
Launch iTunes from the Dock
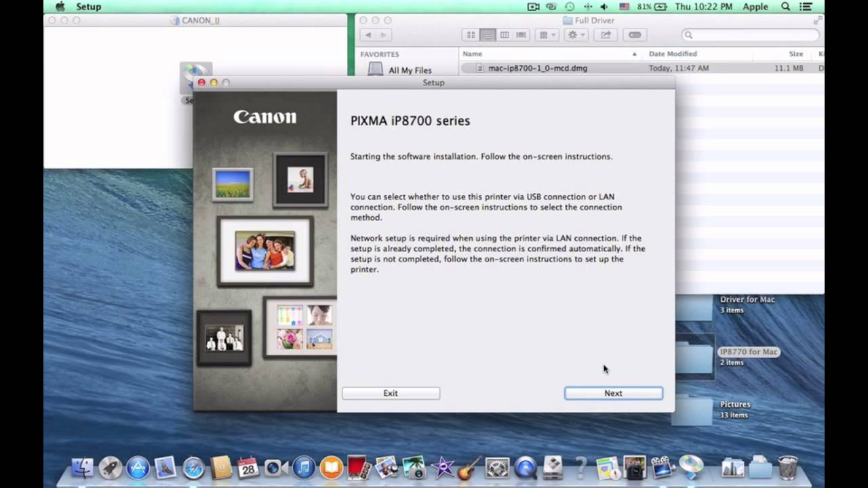[304, 468]
